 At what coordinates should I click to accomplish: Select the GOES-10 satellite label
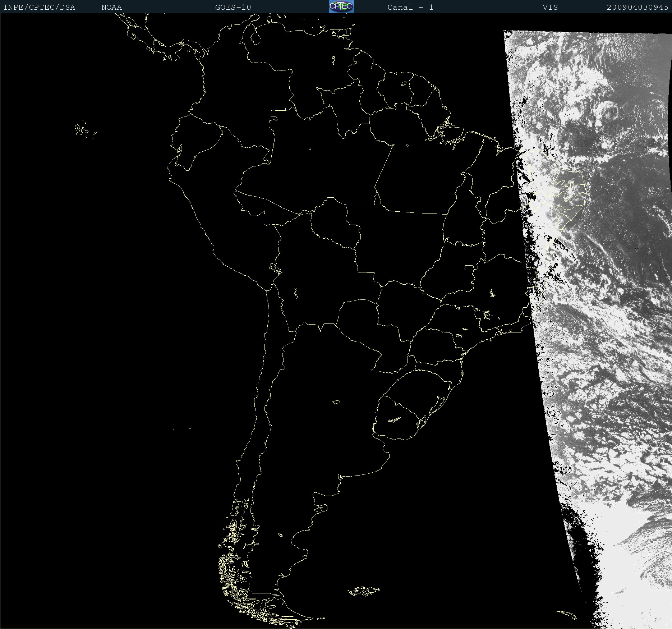[x=233, y=7]
